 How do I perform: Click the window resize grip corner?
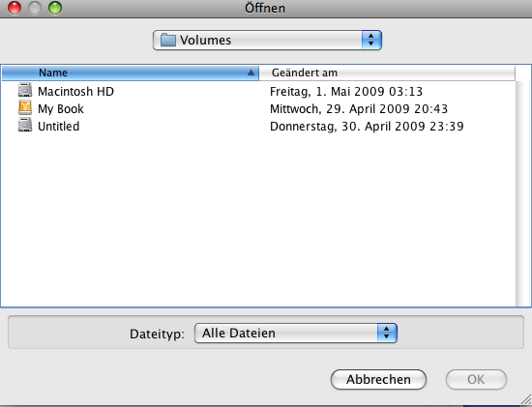526,399
